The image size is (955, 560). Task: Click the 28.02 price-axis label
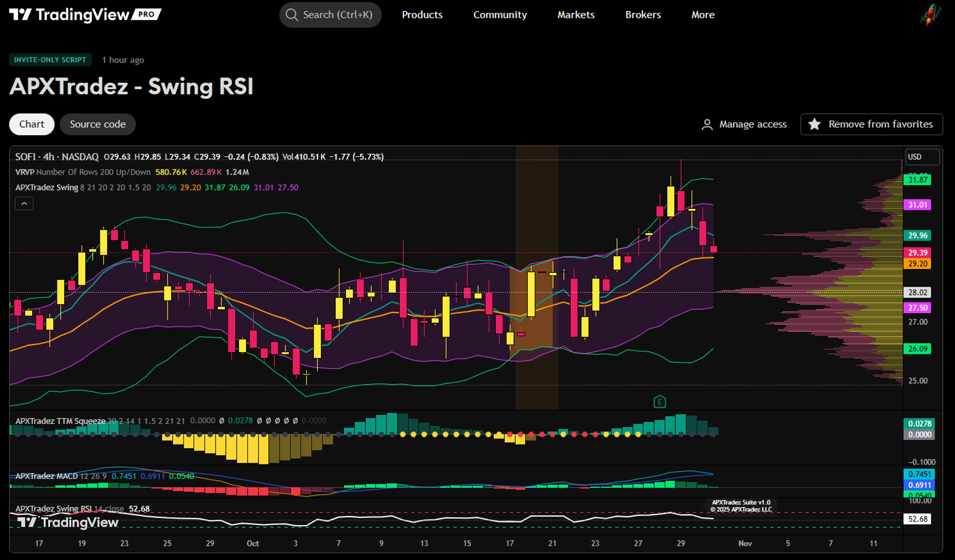click(917, 292)
